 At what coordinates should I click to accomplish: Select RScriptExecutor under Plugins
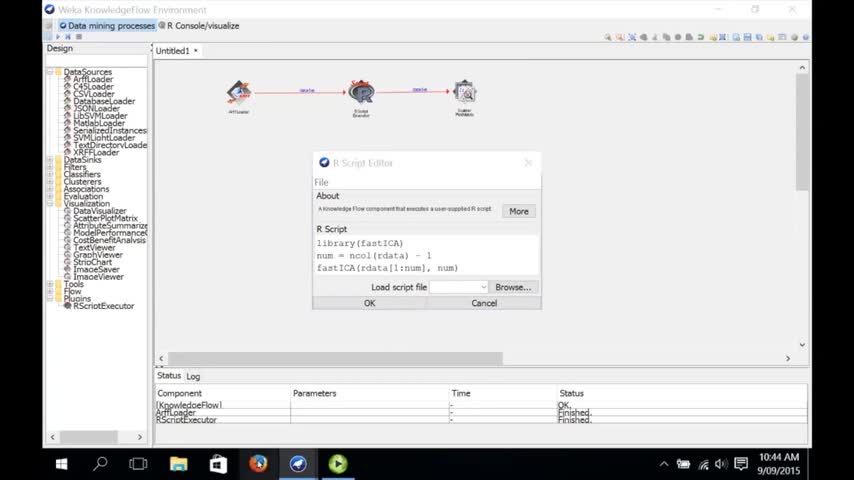click(x=103, y=306)
